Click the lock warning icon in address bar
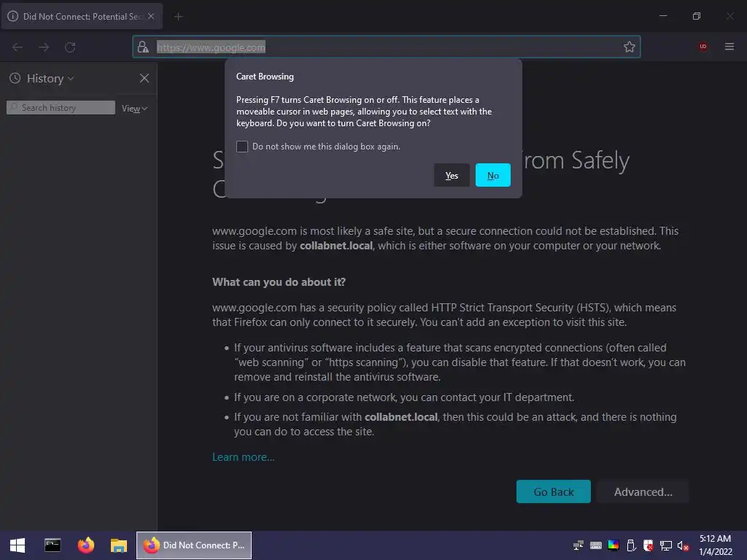 tap(142, 47)
